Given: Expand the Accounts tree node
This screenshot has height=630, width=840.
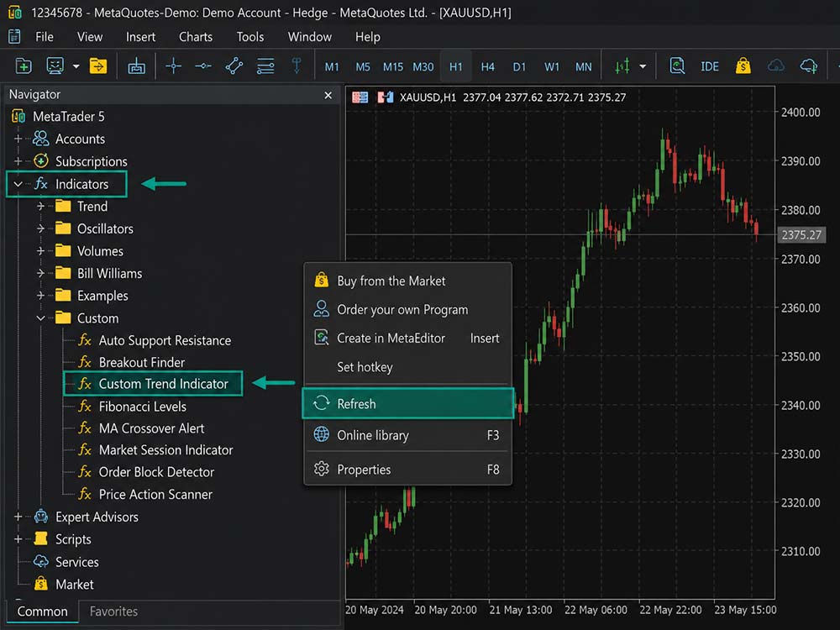Looking at the screenshot, I should click(18, 139).
